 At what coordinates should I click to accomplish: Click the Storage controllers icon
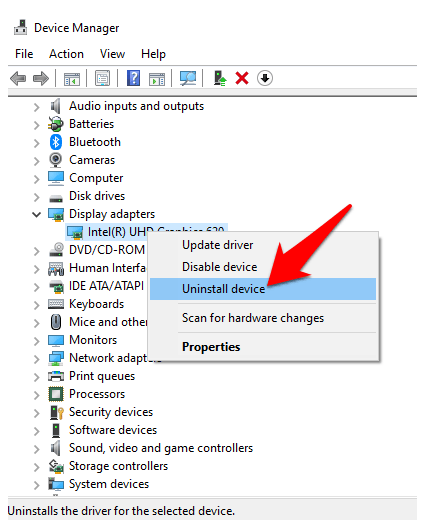click(x=56, y=466)
